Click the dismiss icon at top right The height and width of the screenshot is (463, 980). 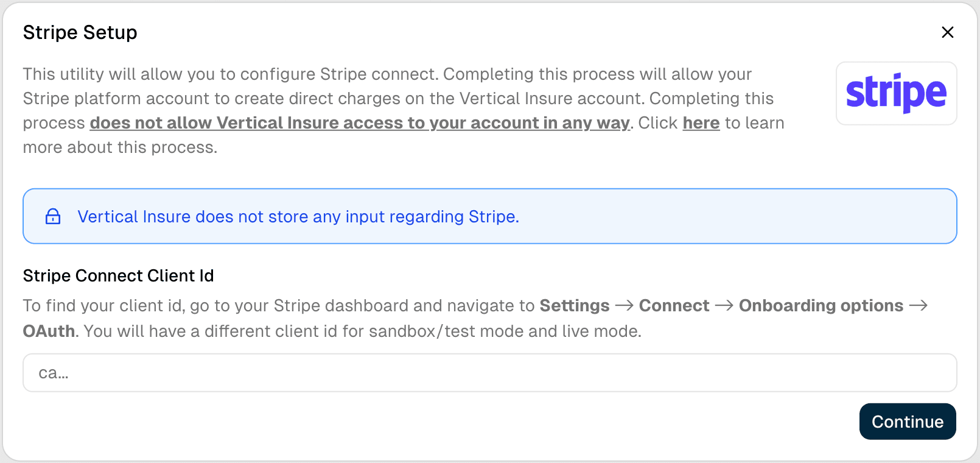[947, 32]
